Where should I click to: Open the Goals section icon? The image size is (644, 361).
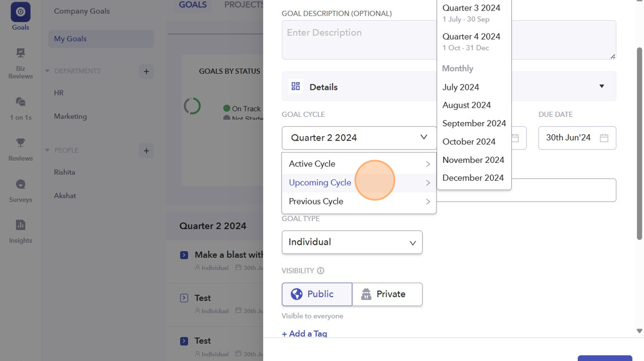click(x=21, y=12)
